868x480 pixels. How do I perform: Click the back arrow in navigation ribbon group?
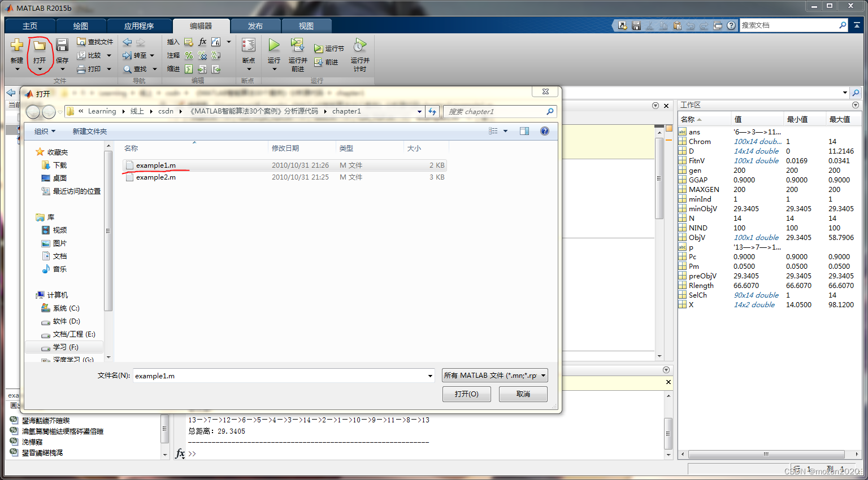click(x=127, y=42)
